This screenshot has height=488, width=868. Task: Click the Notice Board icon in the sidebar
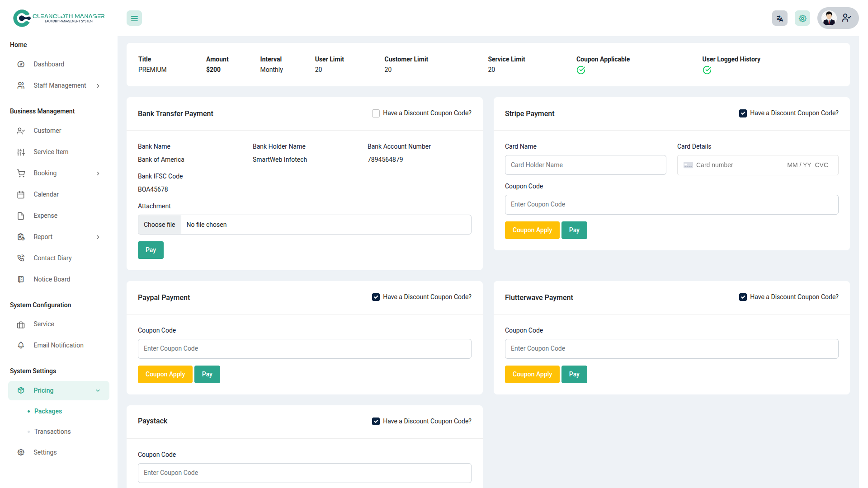click(21, 279)
